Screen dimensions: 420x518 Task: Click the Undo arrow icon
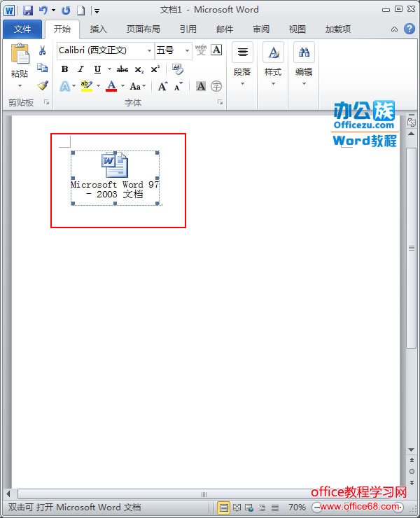(x=43, y=10)
